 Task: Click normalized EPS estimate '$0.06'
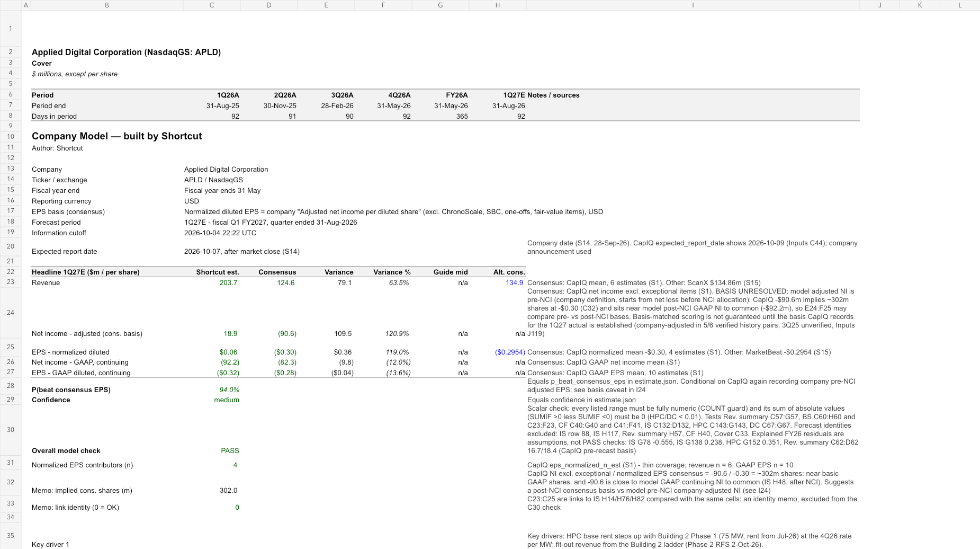[229, 352]
